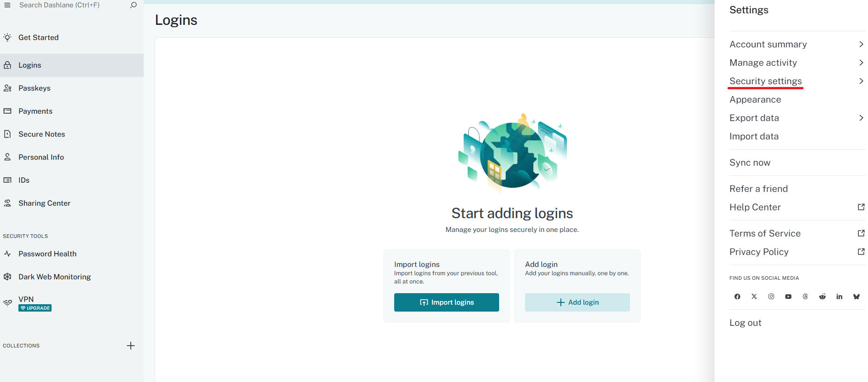Expand the Security settings arrow

[861, 81]
